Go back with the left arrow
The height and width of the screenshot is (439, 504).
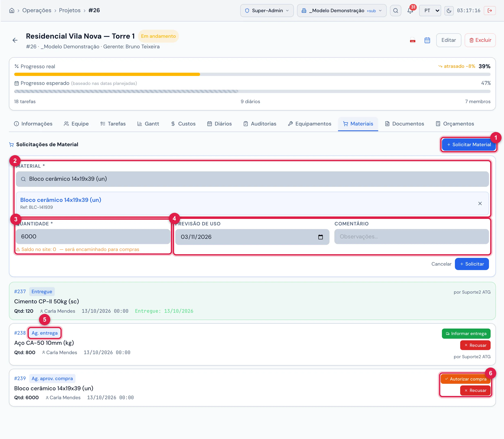pos(15,40)
